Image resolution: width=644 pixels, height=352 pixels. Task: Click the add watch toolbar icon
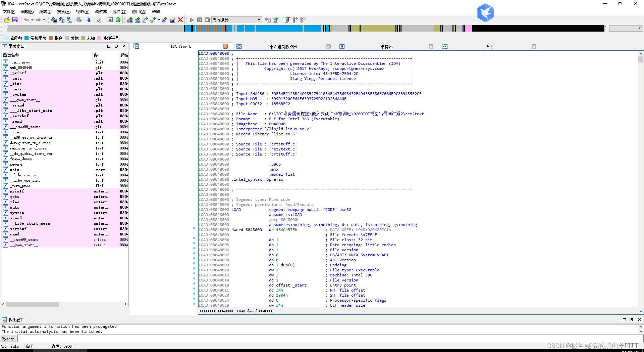point(295,20)
